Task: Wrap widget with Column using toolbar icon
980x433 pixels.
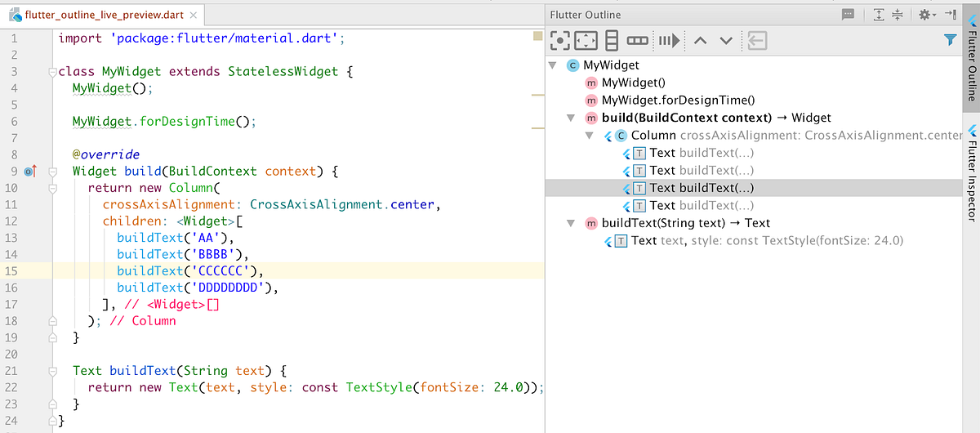Action: [x=612, y=40]
